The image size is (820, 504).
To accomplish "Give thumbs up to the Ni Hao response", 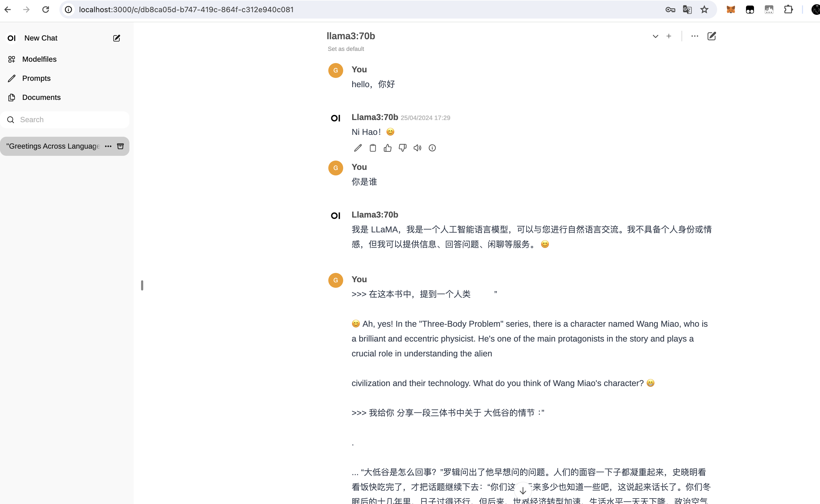I will [x=387, y=148].
